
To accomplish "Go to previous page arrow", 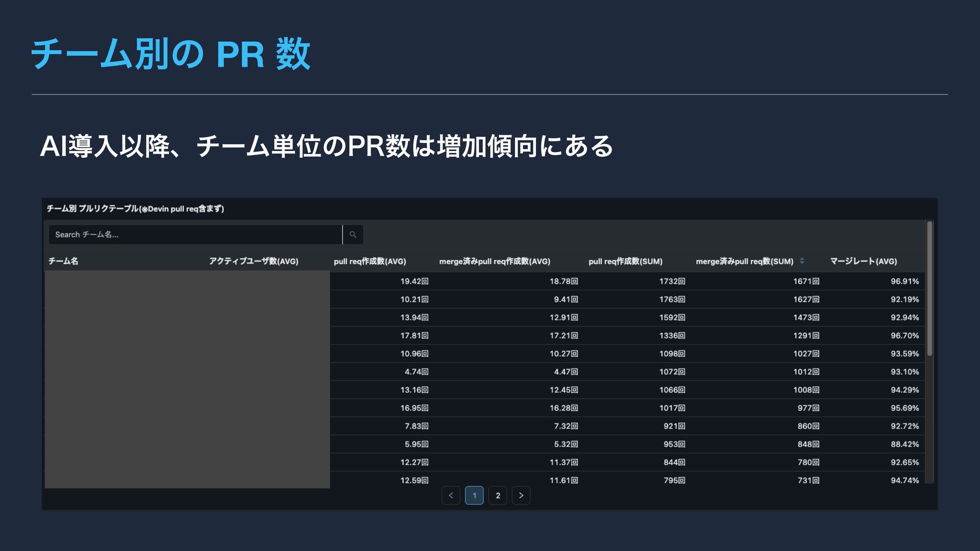I will click(x=451, y=495).
